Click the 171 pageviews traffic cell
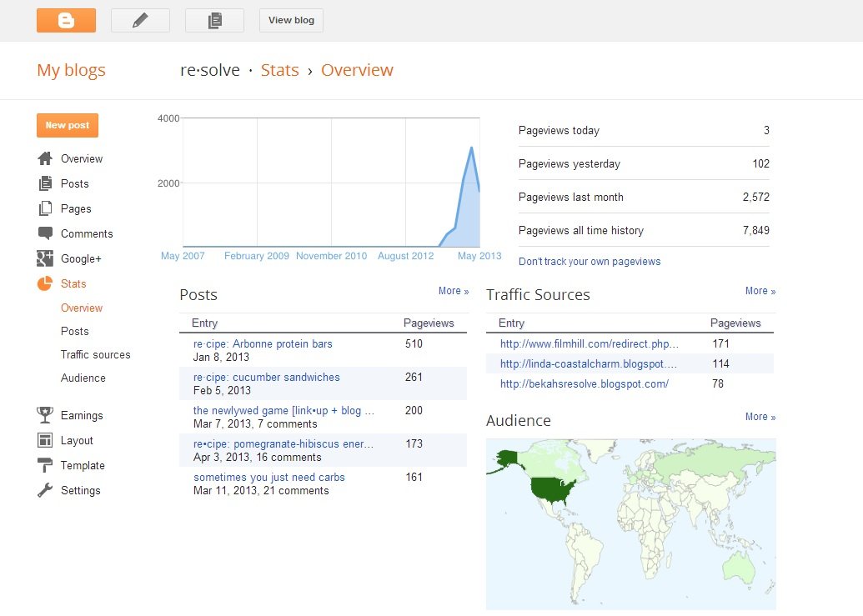The image size is (863, 616). (720, 343)
